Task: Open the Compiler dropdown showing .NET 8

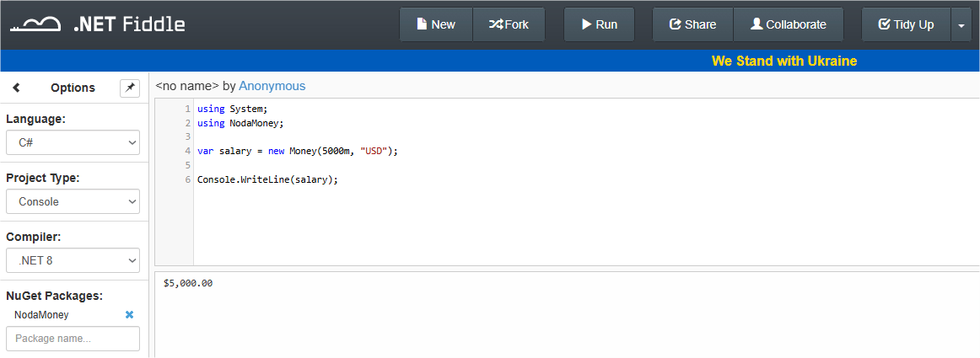Action: tap(73, 260)
